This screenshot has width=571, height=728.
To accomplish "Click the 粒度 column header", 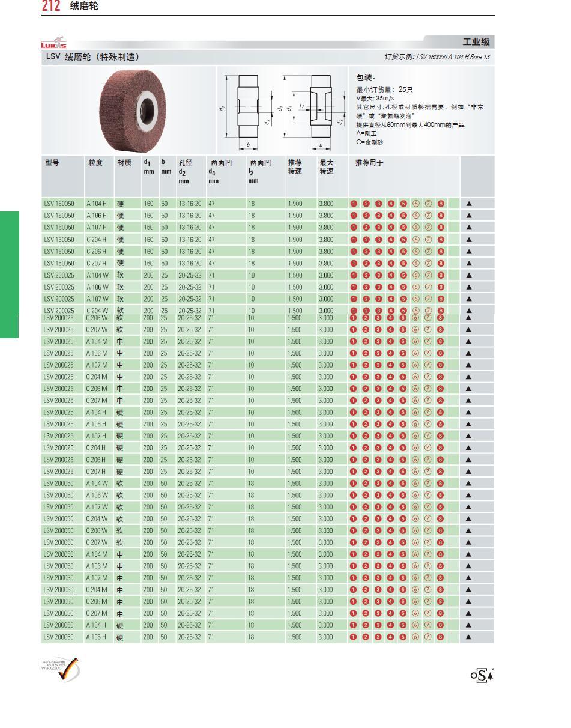I will coord(95,163).
